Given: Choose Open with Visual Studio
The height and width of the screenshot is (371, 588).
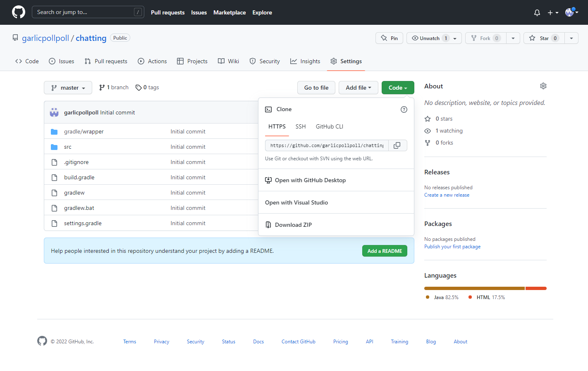Looking at the screenshot, I should click(x=336, y=202).
